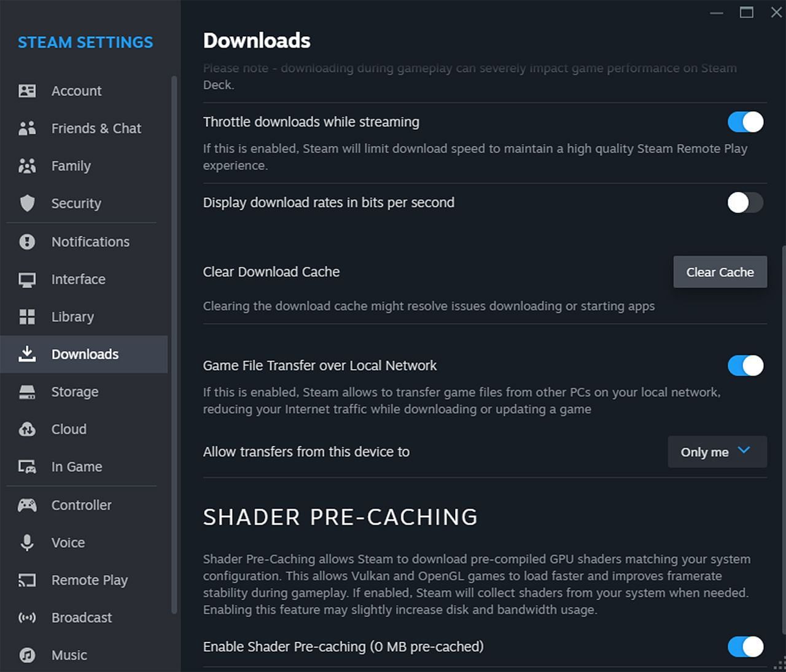Click the Downloads arrow icon in sidebar
Screen dimensions: 786x672
pyautogui.click(x=27, y=354)
